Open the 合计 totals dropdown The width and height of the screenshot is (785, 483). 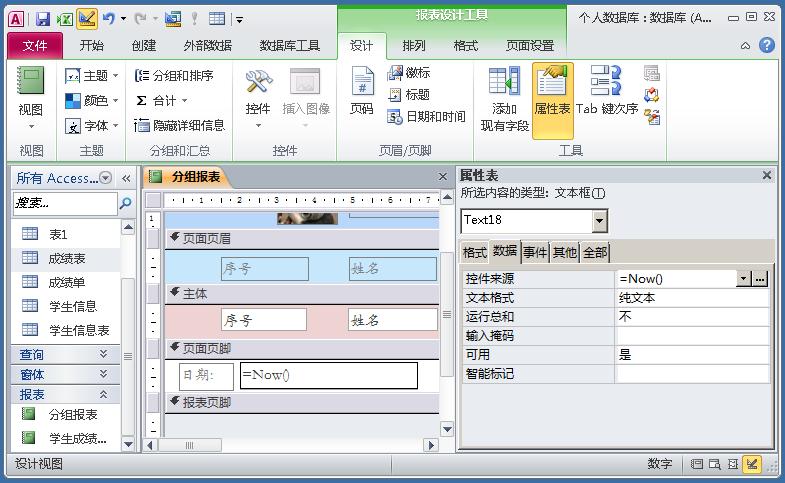[x=161, y=100]
